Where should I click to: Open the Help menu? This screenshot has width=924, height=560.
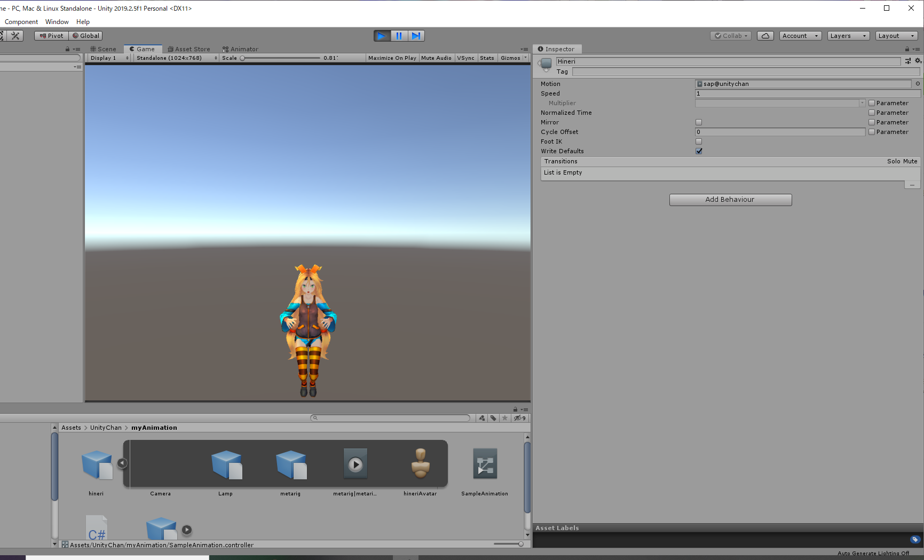tap(83, 22)
